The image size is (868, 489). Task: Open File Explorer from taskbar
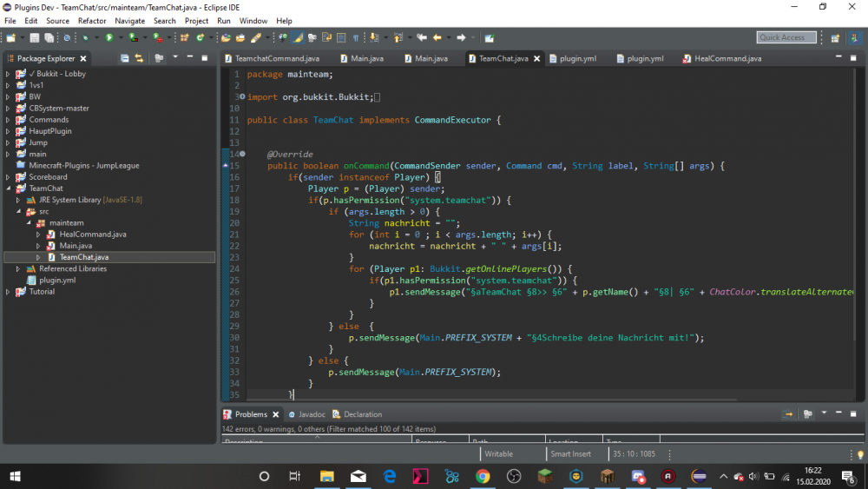point(326,476)
